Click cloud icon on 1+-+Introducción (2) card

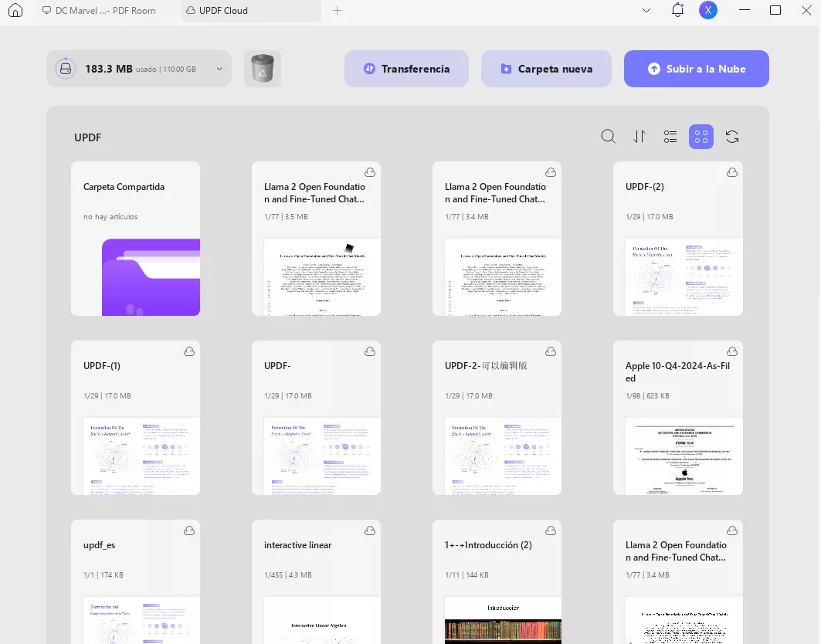pos(551,530)
